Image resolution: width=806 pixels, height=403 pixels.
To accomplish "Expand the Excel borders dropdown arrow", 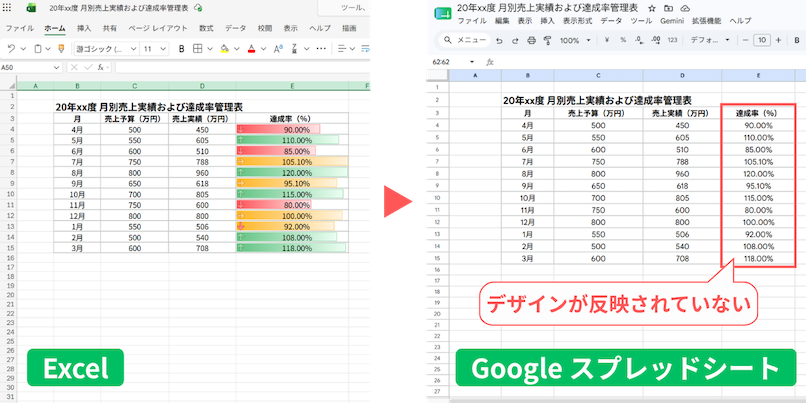I will [x=210, y=49].
